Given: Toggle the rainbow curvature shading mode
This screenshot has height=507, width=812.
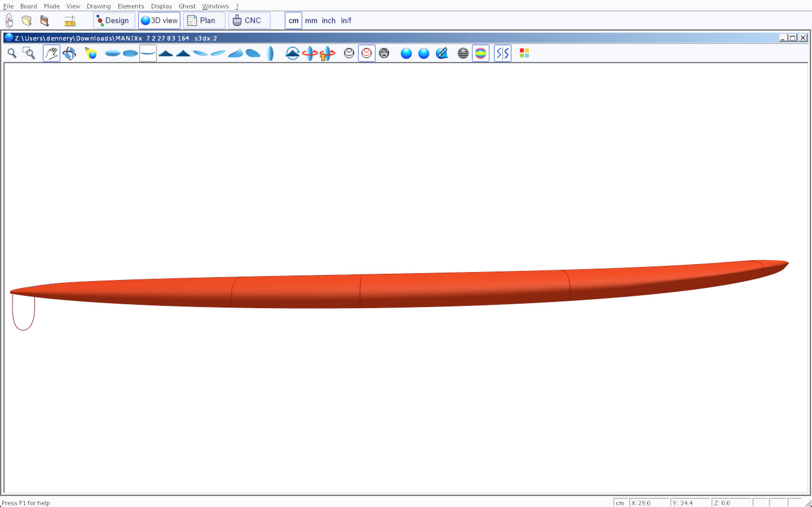Looking at the screenshot, I should (x=480, y=53).
